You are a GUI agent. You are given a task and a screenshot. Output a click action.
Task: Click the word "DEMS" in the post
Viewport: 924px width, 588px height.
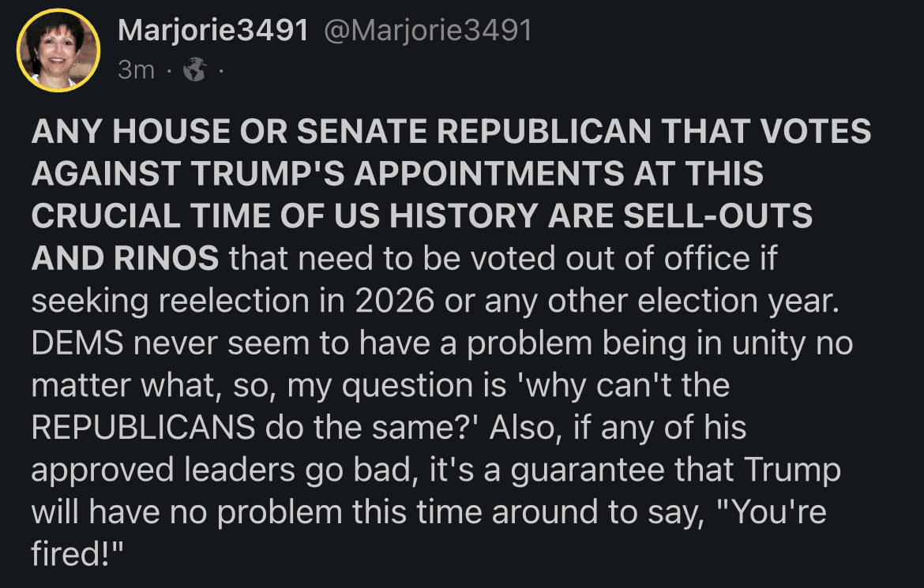(x=77, y=344)
